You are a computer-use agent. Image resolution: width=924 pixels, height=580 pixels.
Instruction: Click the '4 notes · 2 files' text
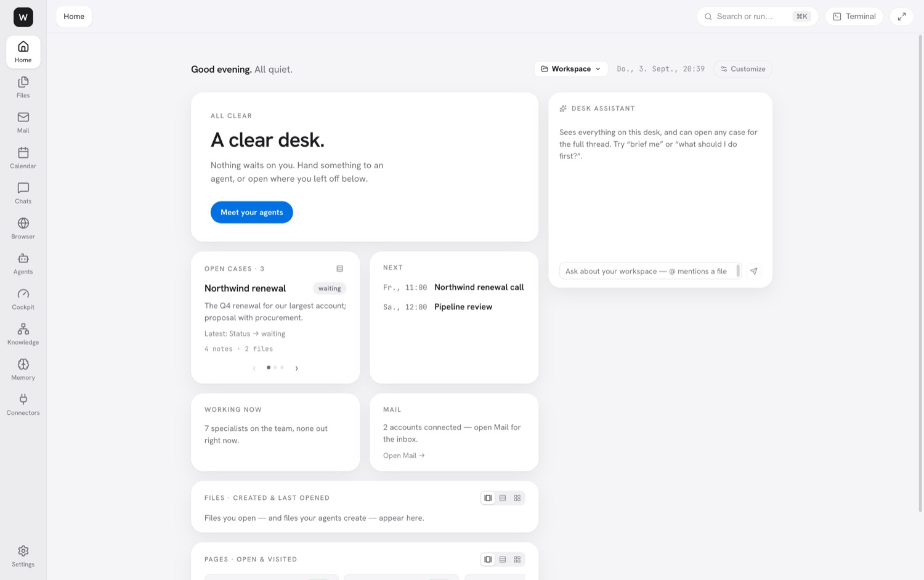point(238,349)
